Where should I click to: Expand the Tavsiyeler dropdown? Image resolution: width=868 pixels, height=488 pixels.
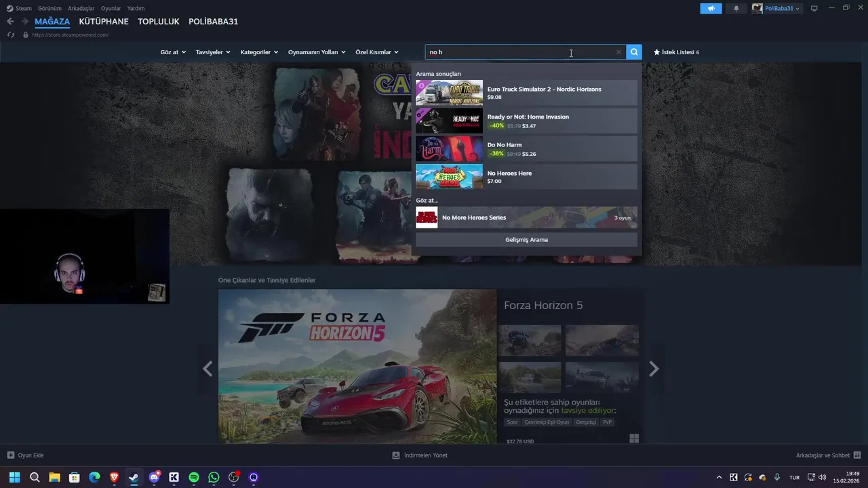[213, 52]
